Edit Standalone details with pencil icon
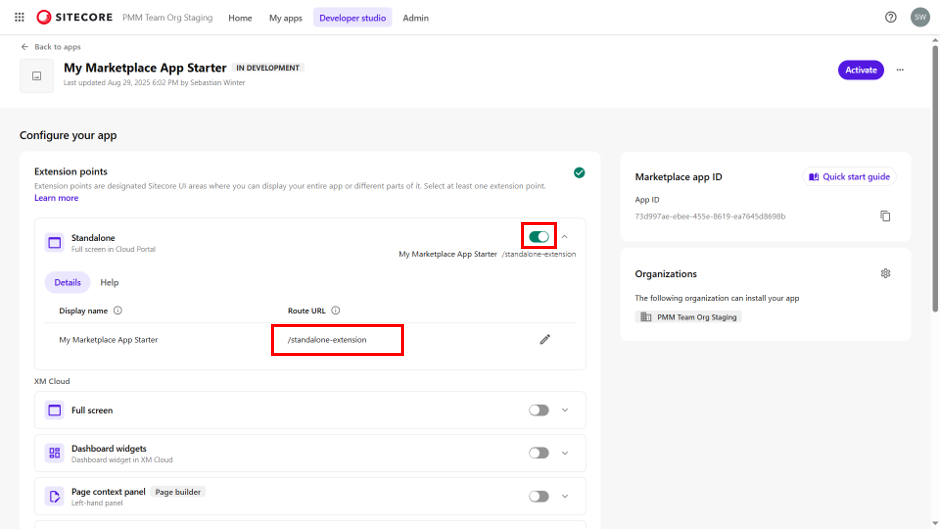This screenshot has width=940, height=529. (544, 339)
